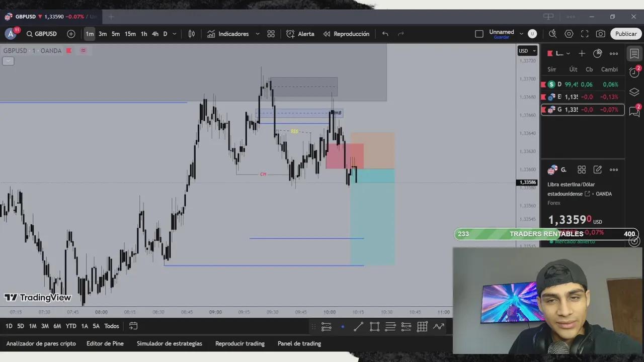Select the 1M date range
644x362 pixels.
point(33,326)
